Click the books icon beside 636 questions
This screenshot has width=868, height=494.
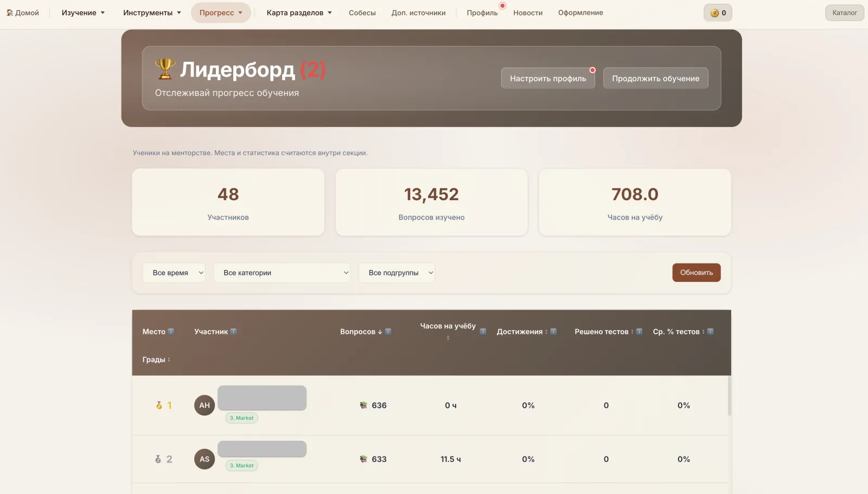(363, 405)
